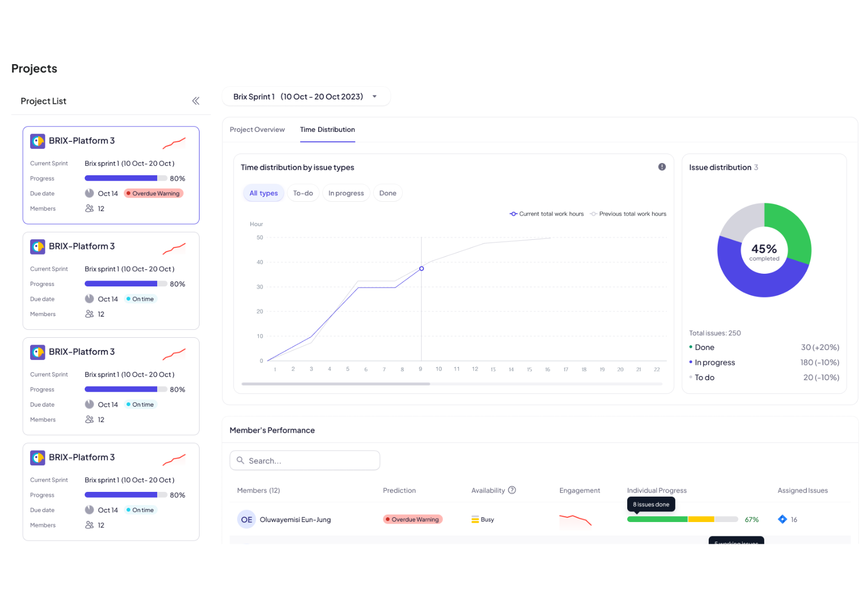Select the To-do filter chip
The width and height of the screenshot is (868, 593).
point(303,193)
